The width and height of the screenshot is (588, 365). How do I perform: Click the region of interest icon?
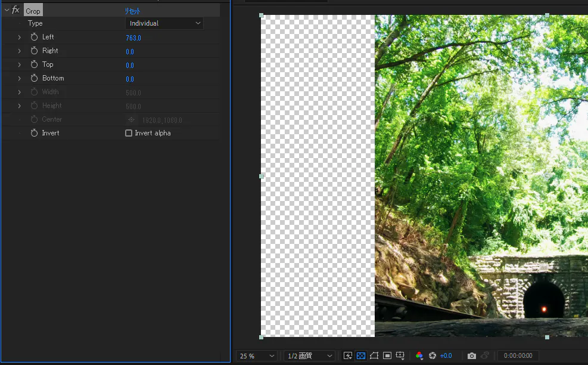[387, 356]
